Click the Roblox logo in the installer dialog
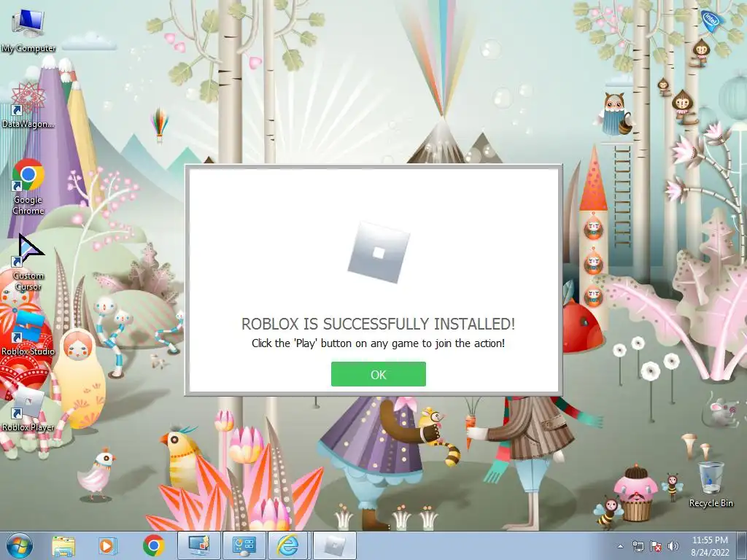This screenshot has width=747, height=560. 379,252
